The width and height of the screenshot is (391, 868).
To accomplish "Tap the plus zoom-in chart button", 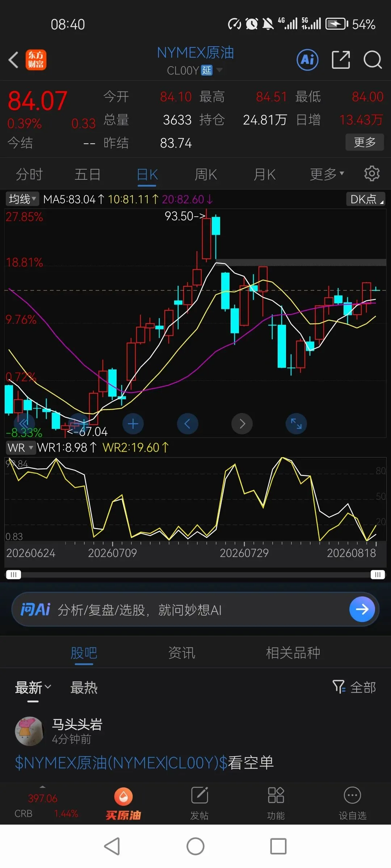I will point(133,424).
